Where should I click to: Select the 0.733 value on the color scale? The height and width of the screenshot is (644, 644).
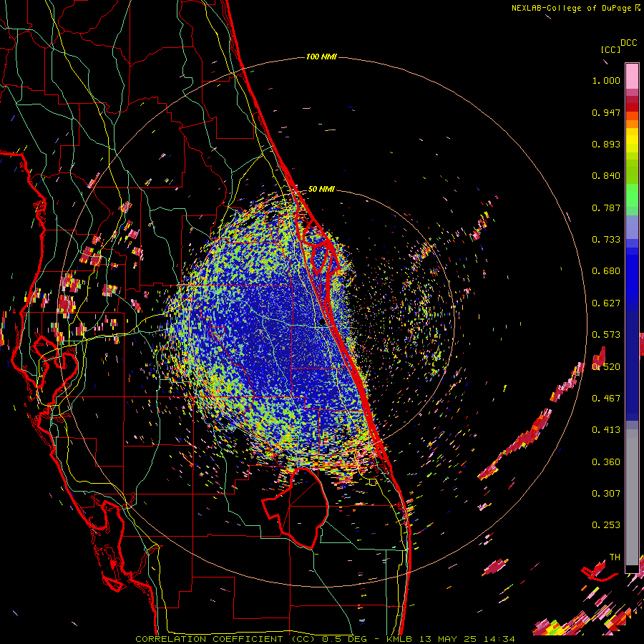606,240
